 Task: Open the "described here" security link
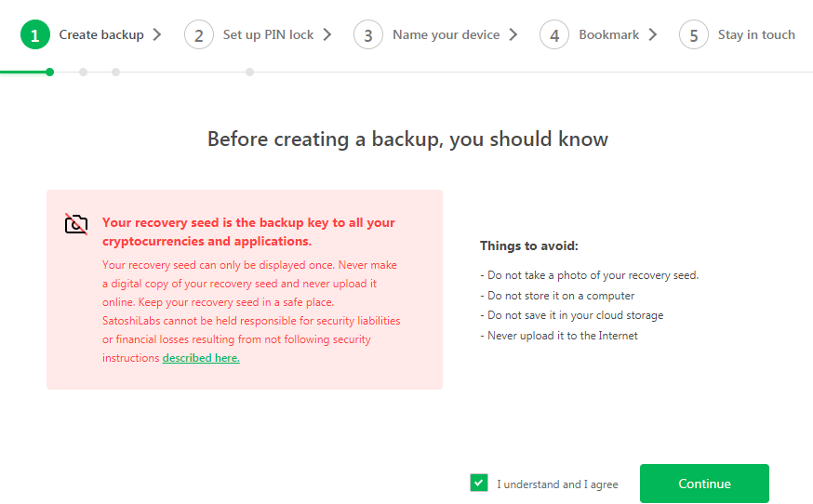click(x=201, y=358)
